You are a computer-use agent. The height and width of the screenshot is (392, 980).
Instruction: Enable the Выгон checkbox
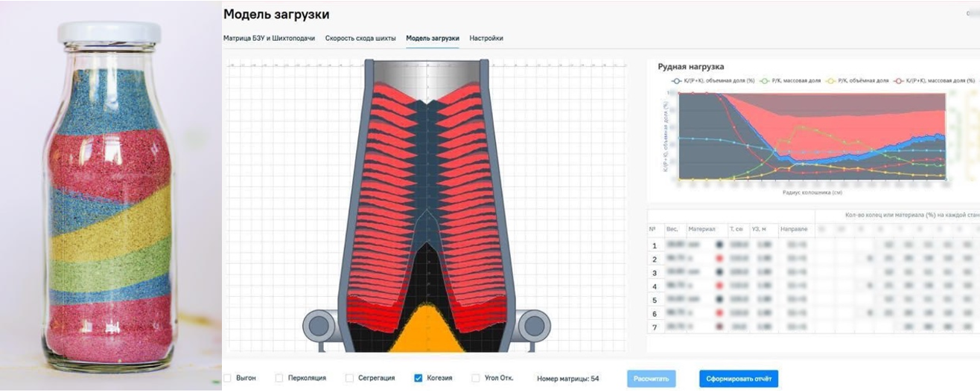227,379
